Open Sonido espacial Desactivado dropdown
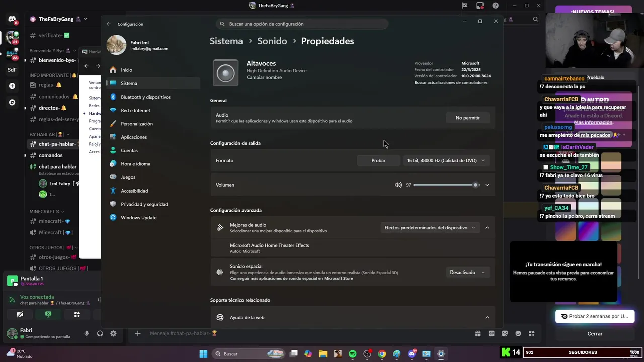Screen dimensions: 644x362 tap(467, 272)
